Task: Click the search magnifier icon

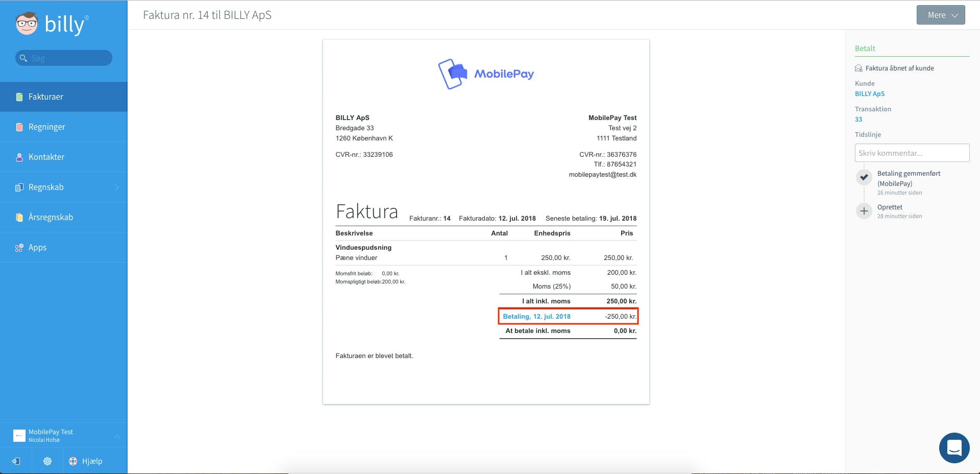Action: [x=23, y=58]
